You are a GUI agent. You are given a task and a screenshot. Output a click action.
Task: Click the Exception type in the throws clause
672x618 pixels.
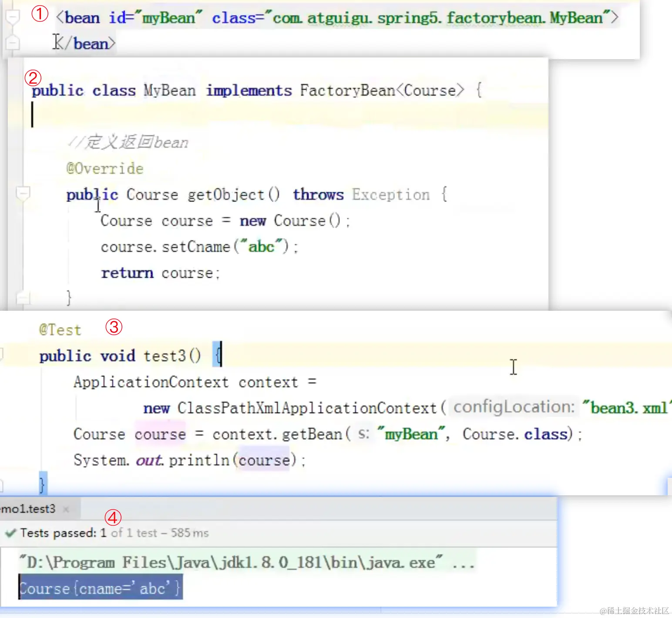click(x=391, y=195)
